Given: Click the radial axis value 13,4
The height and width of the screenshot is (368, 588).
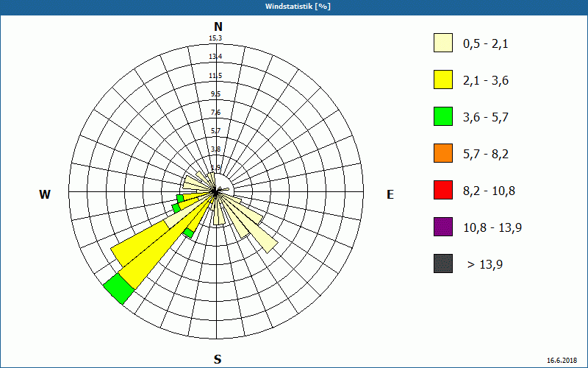Looking at the screenshot, I should tap(215, 57).
